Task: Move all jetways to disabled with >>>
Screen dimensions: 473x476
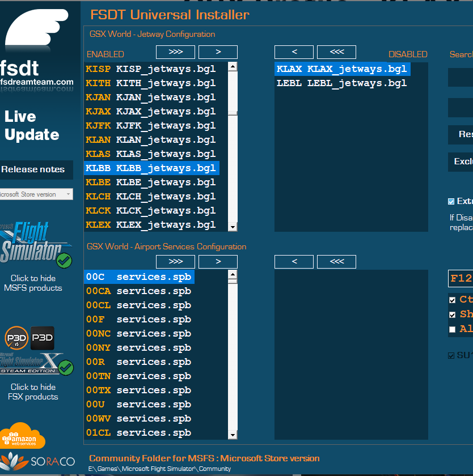Action: 175,52
